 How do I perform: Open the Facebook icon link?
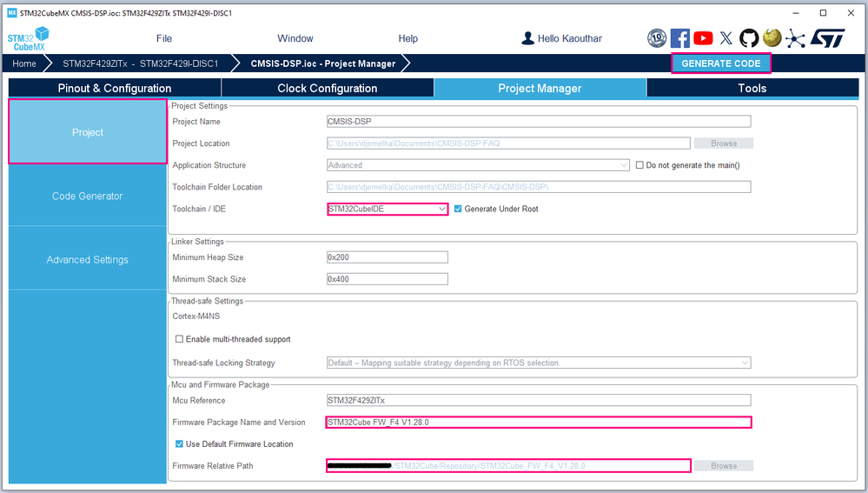tap(679, 38)
